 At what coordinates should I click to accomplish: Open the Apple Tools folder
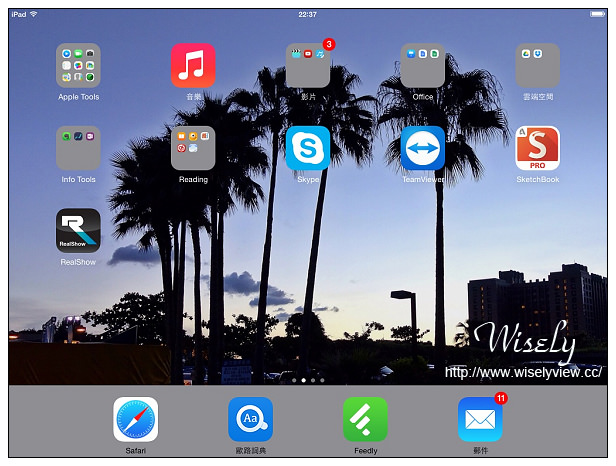78,65
